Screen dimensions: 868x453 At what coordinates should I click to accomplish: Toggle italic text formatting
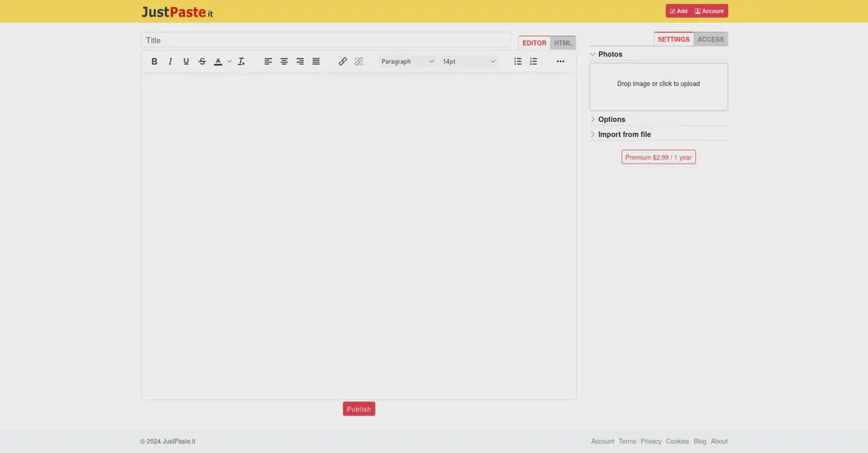170,61
